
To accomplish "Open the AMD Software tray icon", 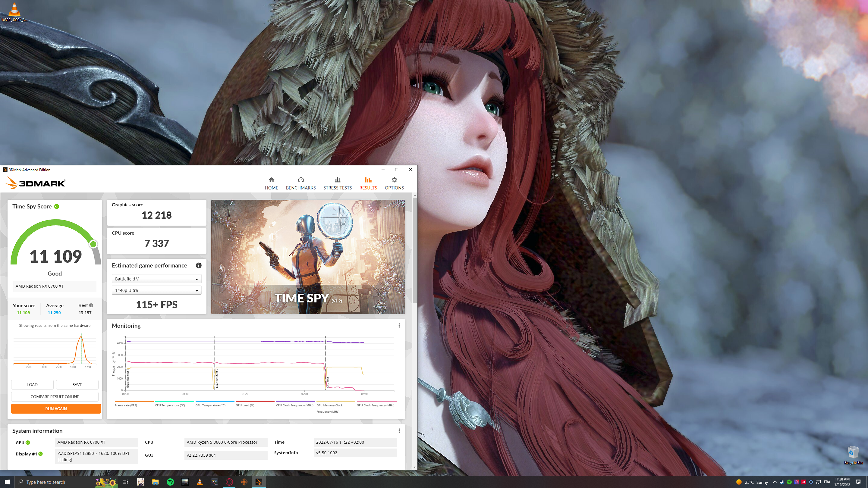I will tap(804, 482).
